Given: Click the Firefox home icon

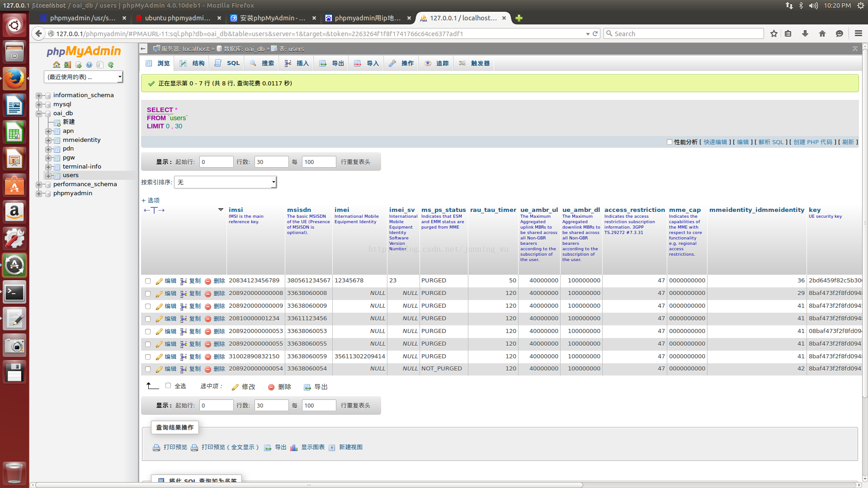Looking at the screenshot, I should (822, 33).
